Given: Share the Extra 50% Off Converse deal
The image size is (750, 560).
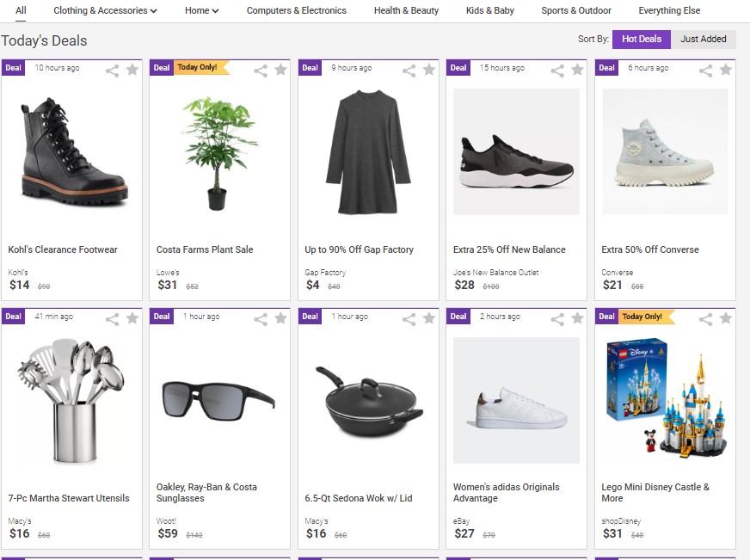Looking at the screenshot, I should pyautogui.click(x=705, y=71).
